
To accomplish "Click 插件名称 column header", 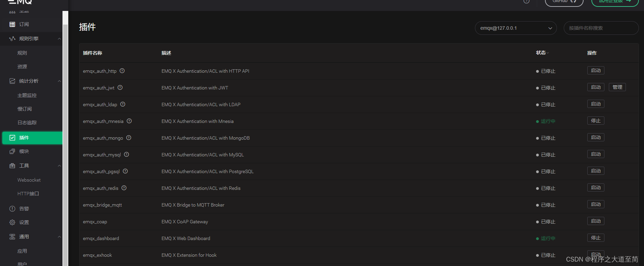I will point(93,53).
